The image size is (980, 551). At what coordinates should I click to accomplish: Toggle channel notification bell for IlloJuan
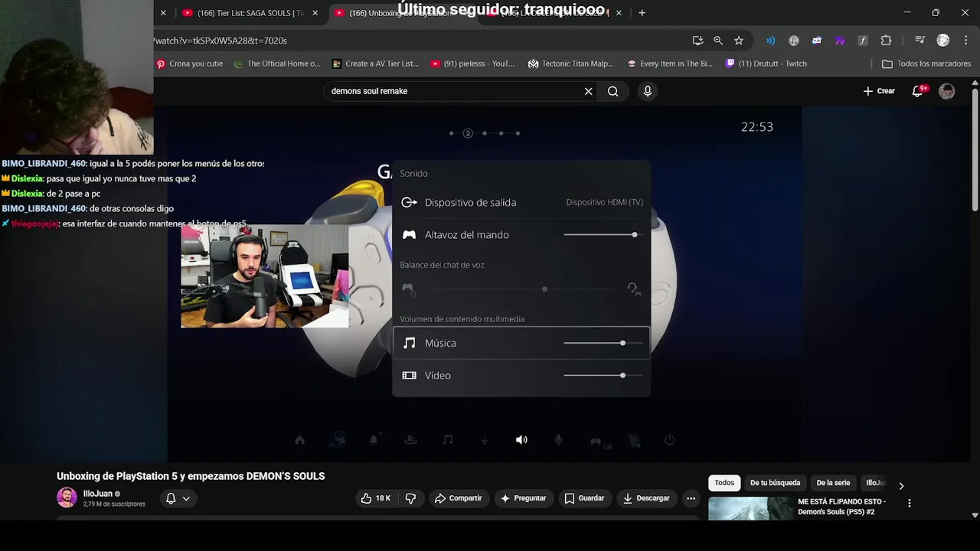(x=178, y=498)
